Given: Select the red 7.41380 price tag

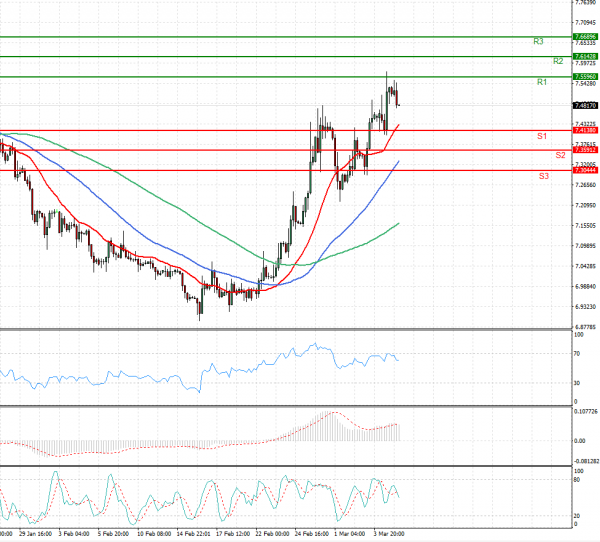Looking at the screenshot, I should tap(585, 131).
